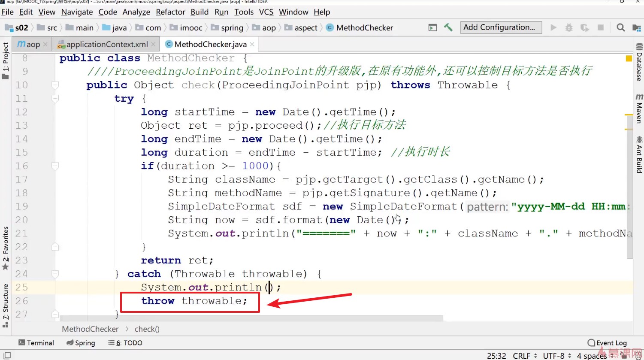Click the Stop square icon
644x360 pixels.
tap(601, 27)
